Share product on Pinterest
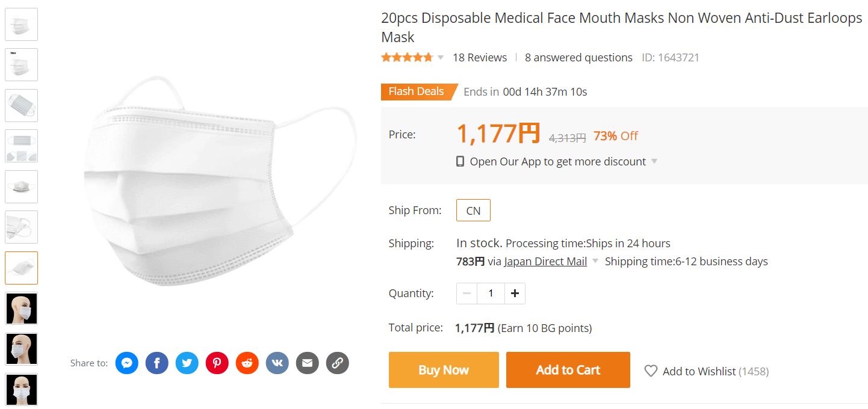Image resolution: width=868 pixels, height=409 pixels. pyautogui.click(x=217, y=363)
